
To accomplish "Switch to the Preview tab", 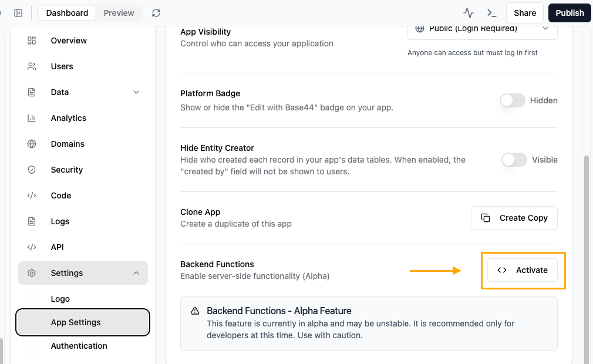I will pos(119,13).
